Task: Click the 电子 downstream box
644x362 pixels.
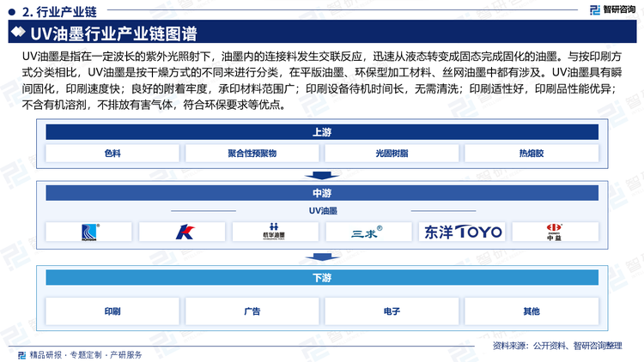Action: coord(392,311)
